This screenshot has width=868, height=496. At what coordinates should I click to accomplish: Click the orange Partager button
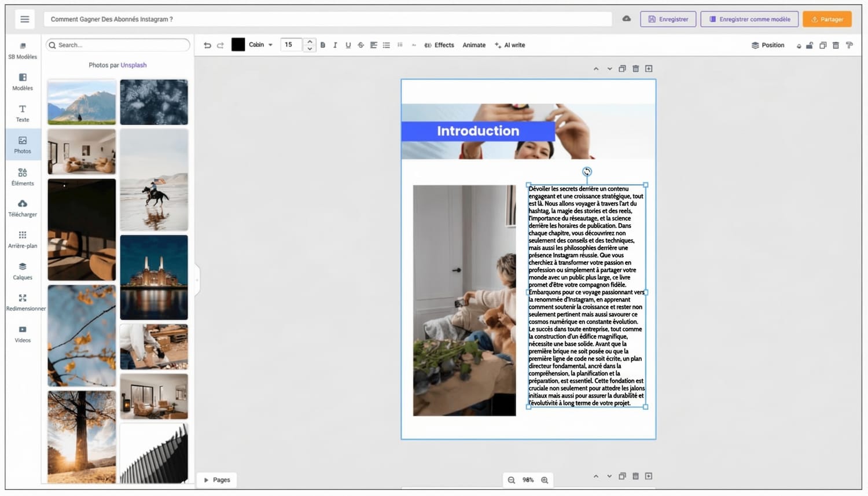(827, 19)
